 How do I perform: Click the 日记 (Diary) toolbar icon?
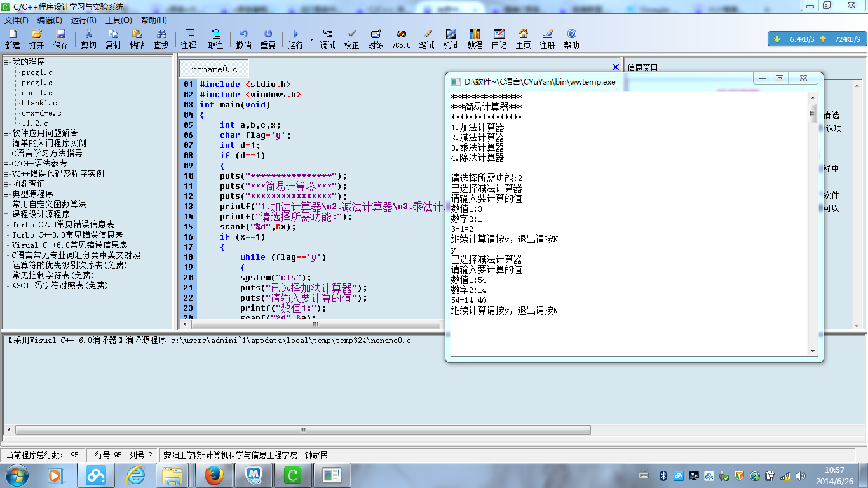point(499,39)
